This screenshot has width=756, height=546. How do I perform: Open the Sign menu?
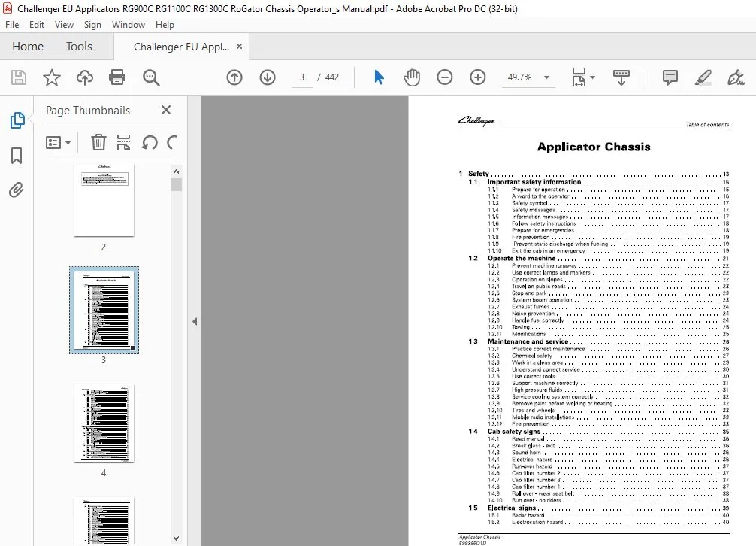92,25
